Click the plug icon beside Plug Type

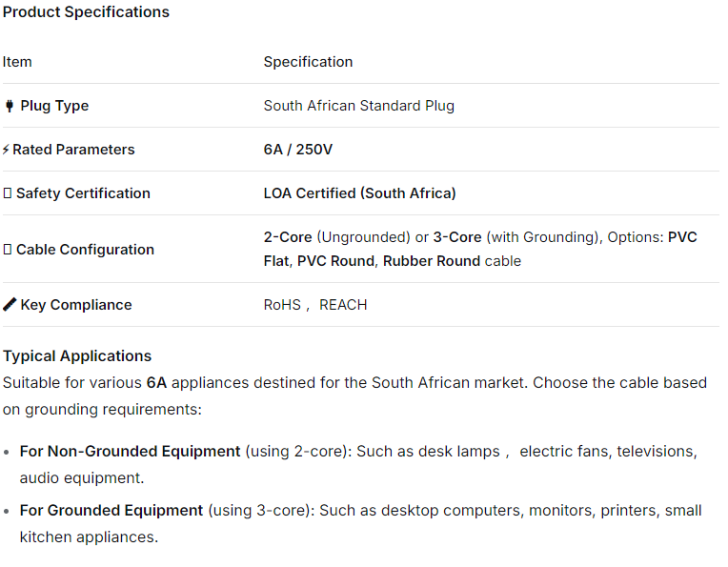(10, 106)
